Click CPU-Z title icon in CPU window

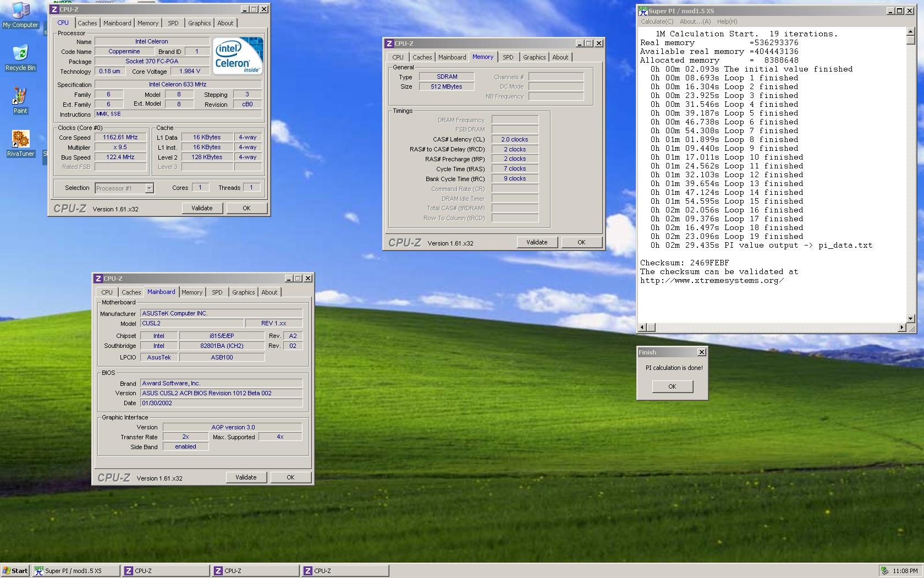54,9
